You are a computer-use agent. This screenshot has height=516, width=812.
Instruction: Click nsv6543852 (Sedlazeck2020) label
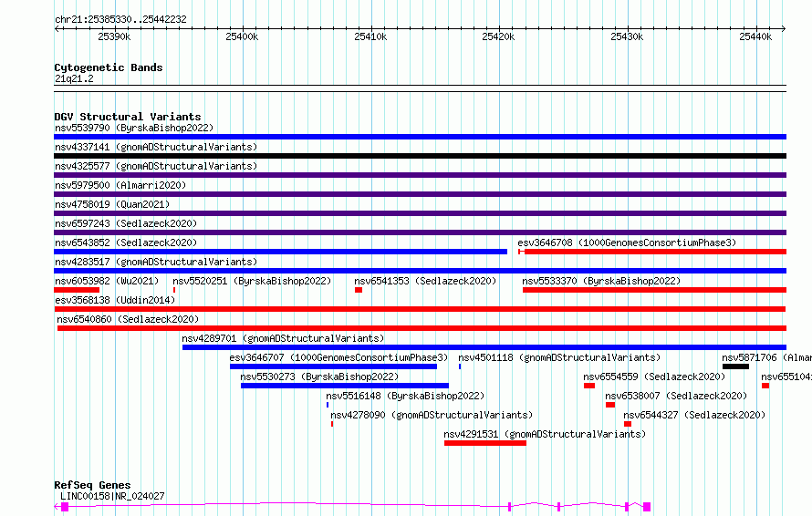point(126,243)
